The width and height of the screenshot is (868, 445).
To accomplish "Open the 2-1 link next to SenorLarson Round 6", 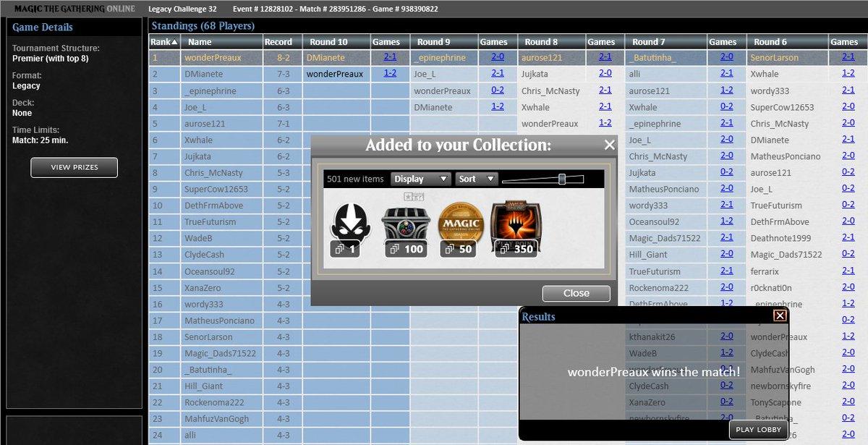I will coord(848,56).
